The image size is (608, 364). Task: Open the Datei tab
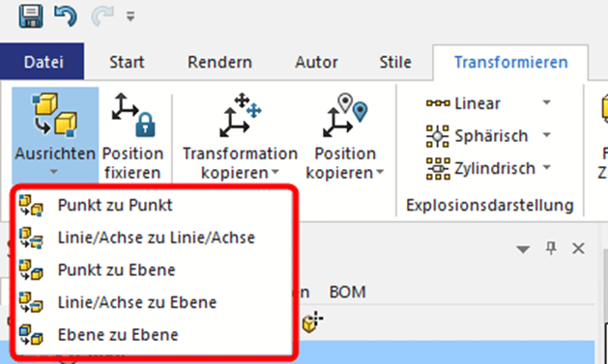tap(43, 62)
